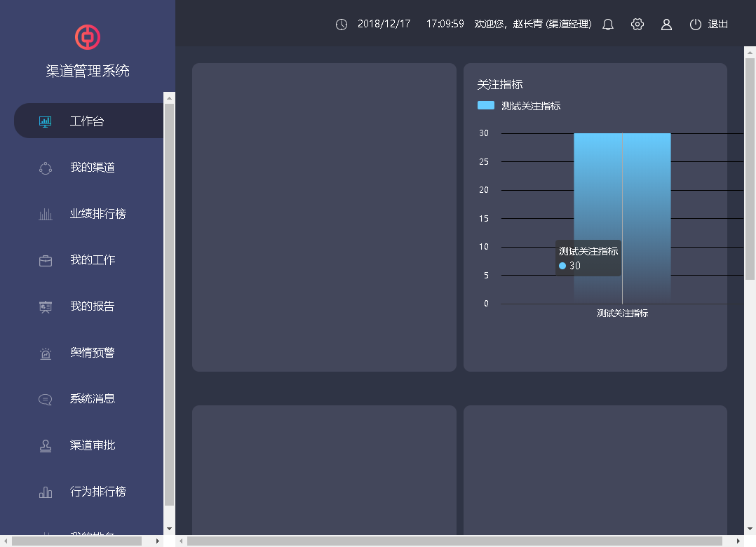The width and height of the screenshot is (756, 547).
Task: Click sidebar scrollbar up arrow
Action: coord(169,98)
